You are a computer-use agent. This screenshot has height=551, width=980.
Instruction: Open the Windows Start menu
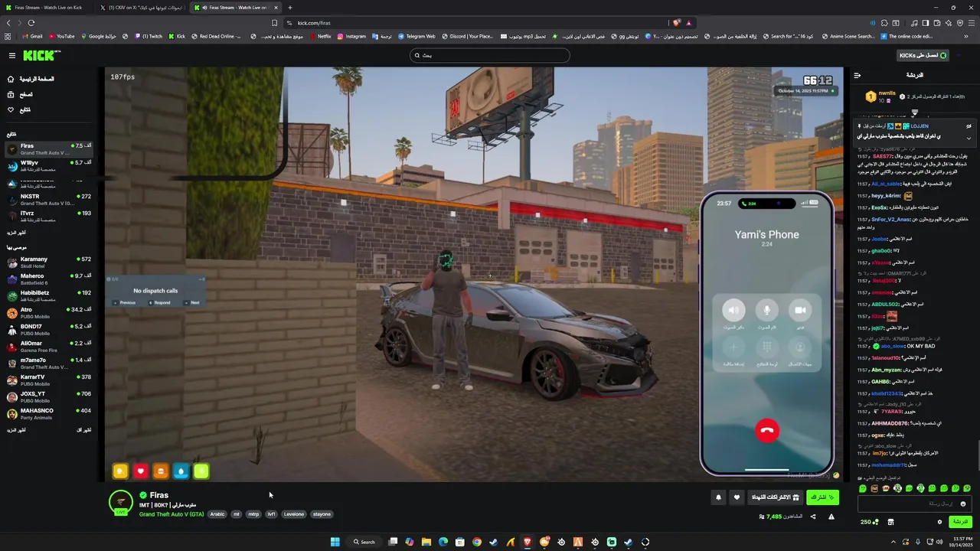click(335, 542)
